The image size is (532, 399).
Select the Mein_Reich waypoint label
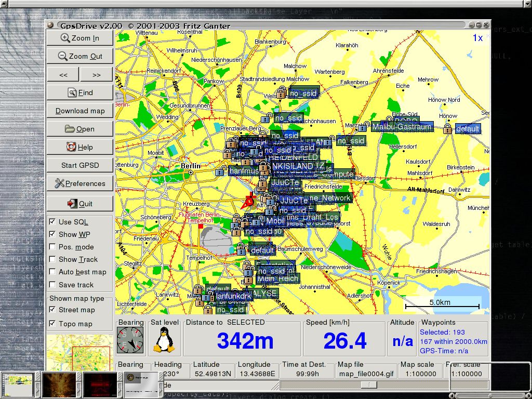point(278,279)
